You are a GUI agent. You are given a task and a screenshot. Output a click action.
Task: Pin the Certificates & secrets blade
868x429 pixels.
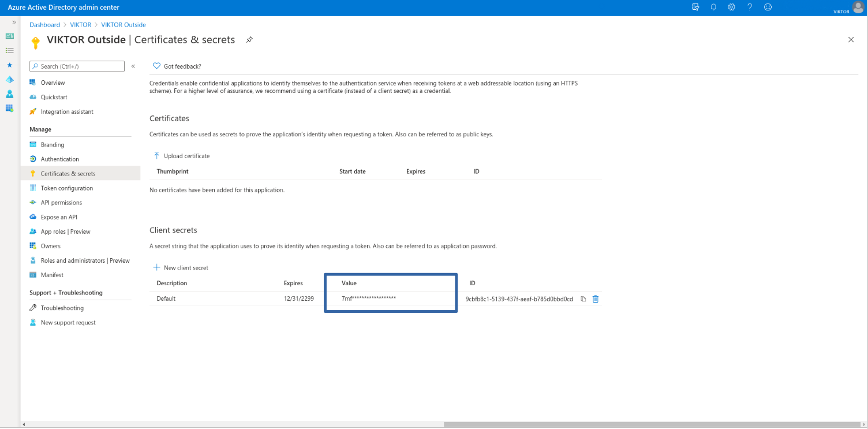pos(249,40)
